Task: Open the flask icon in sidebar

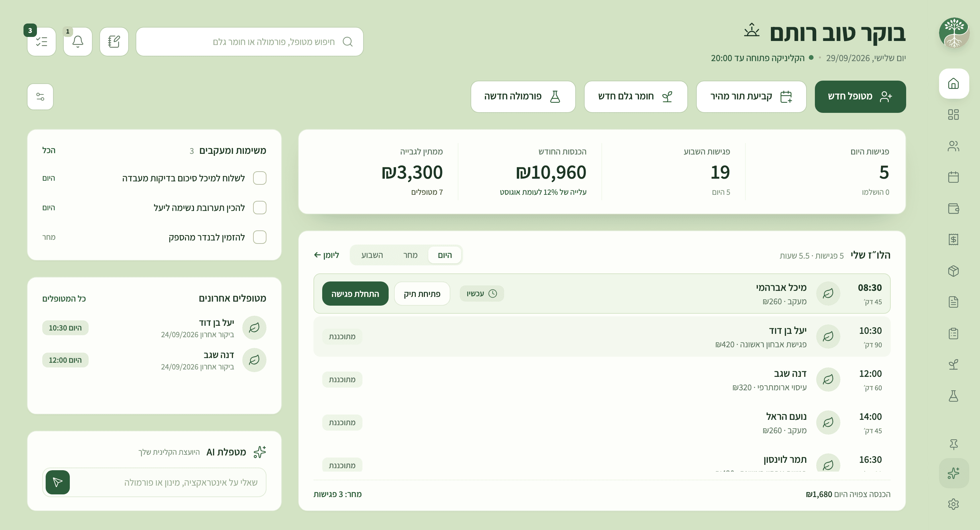Action: [x=953, y=396]
